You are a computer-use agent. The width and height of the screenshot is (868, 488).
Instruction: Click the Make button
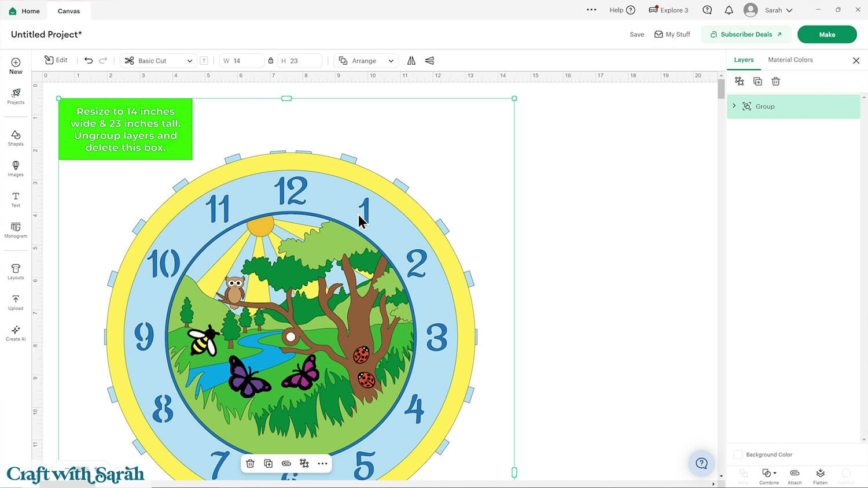point(827,34)
